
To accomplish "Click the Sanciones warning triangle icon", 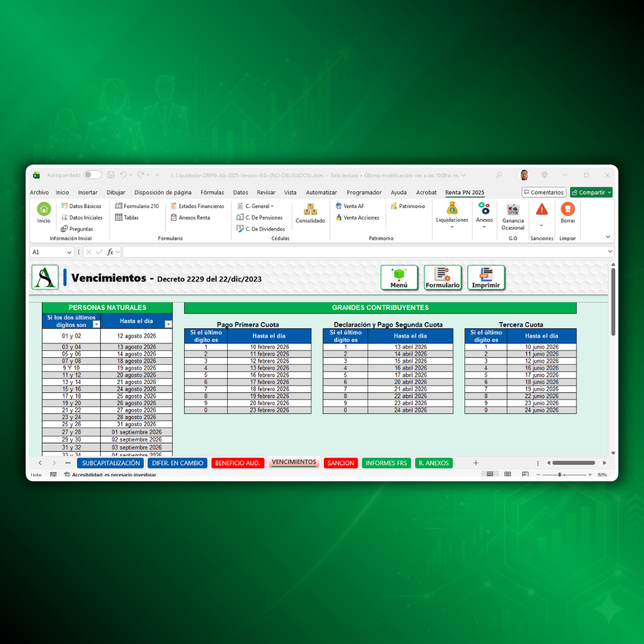I will pos(541,209).
